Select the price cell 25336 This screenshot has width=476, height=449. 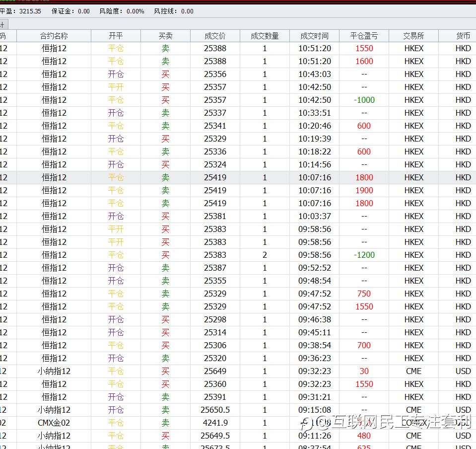[x=215, y=151]
